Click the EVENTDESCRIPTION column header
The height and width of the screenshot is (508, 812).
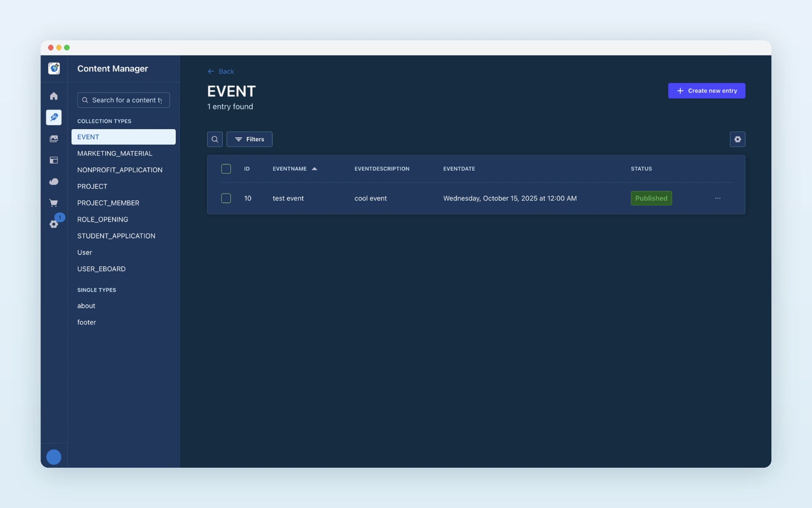tap(382, 169)
